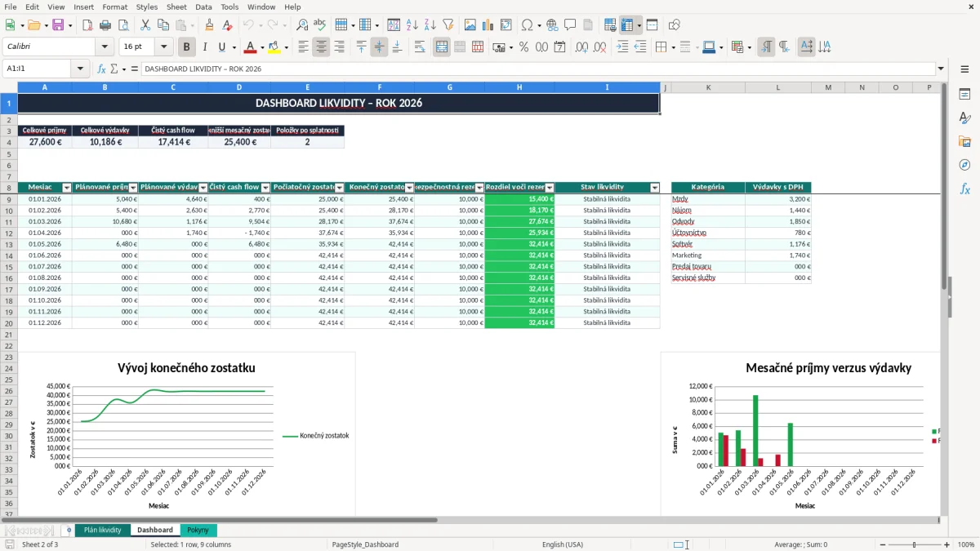This screenshot has width=980, height=551.
Task: Click the Add sheet plus button
Action: pos(69,530)
